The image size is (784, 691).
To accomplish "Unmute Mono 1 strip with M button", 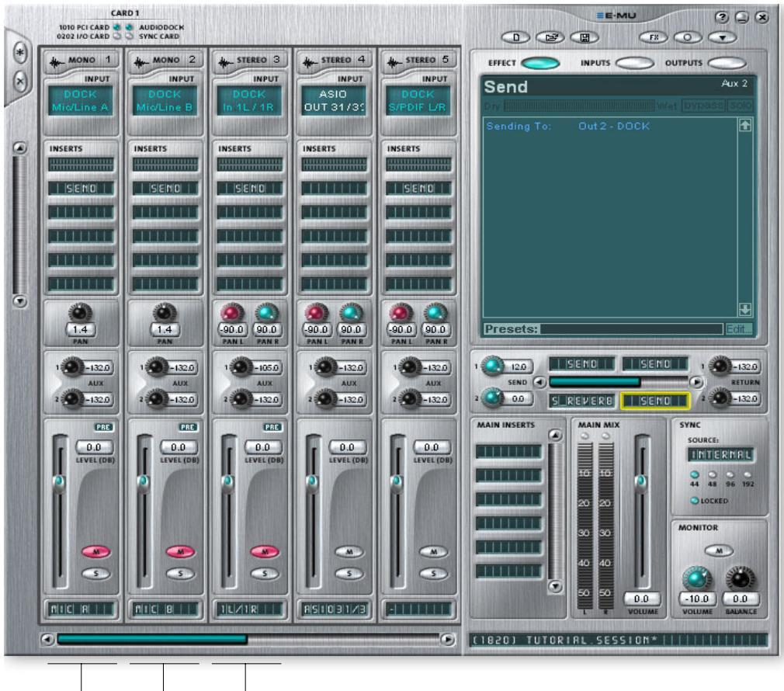I will click(x=96, y=552).
